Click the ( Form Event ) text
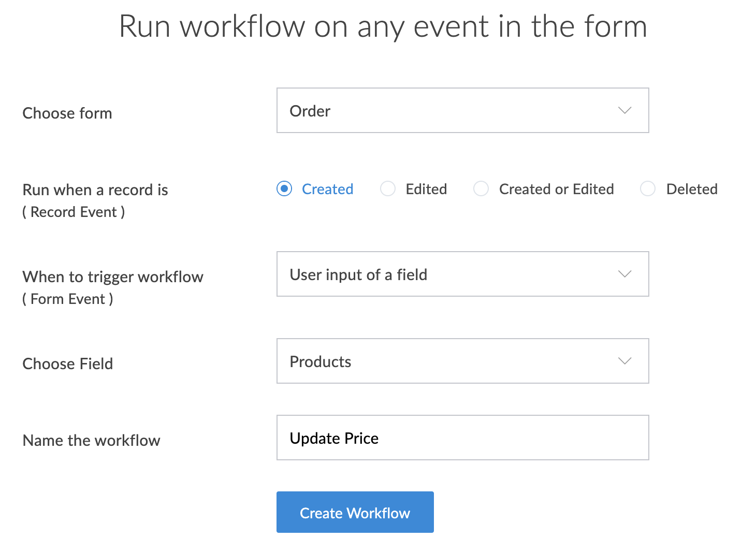 (x=68, y=299)
